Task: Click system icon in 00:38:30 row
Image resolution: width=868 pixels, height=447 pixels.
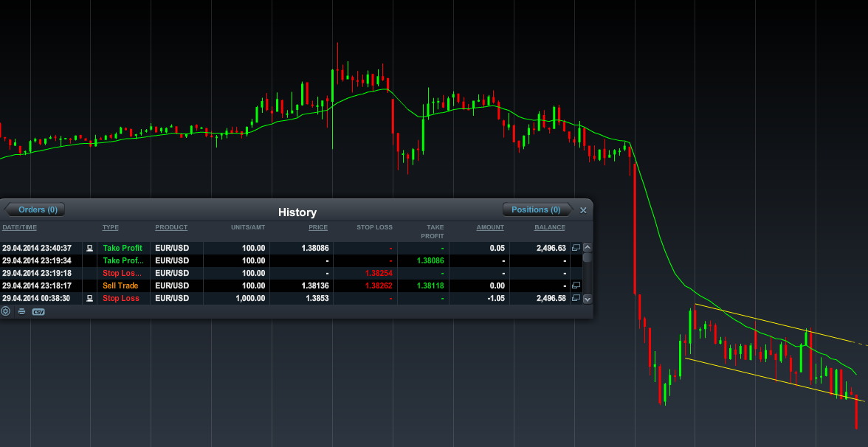Action: click(x=90, y=298)
